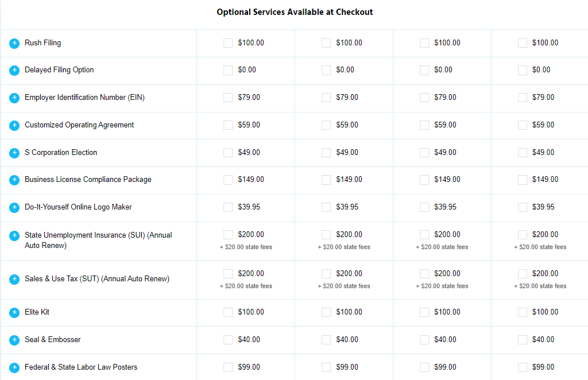Click the Customized Operating Agreement label
This screenshot has width=588, height=380.
click(79, 125)
